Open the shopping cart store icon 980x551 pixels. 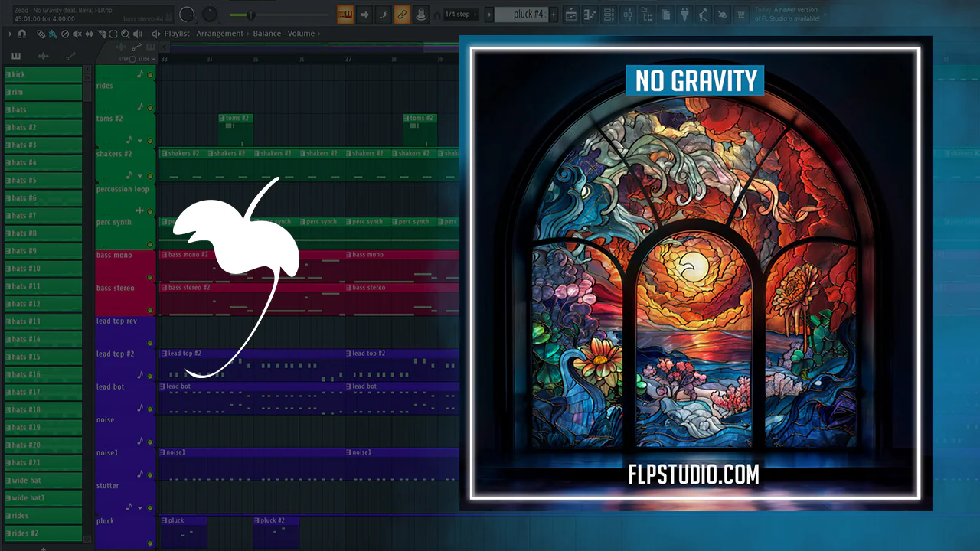tap(741, 15)
